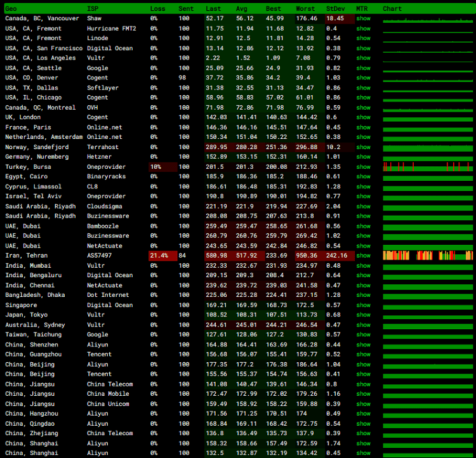
Task: Show MTR for Tokyo Vultr row
Action: coord(364,315)
